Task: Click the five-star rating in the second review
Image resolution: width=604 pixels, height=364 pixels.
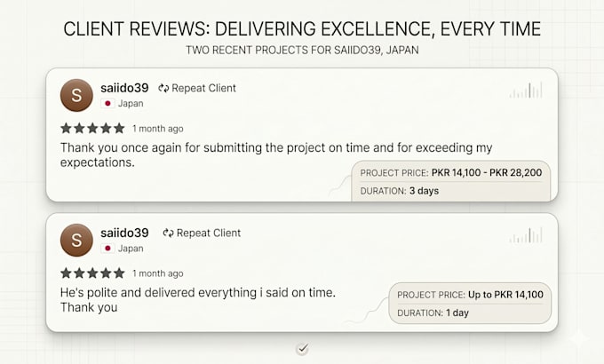Action: click(93, 273)
